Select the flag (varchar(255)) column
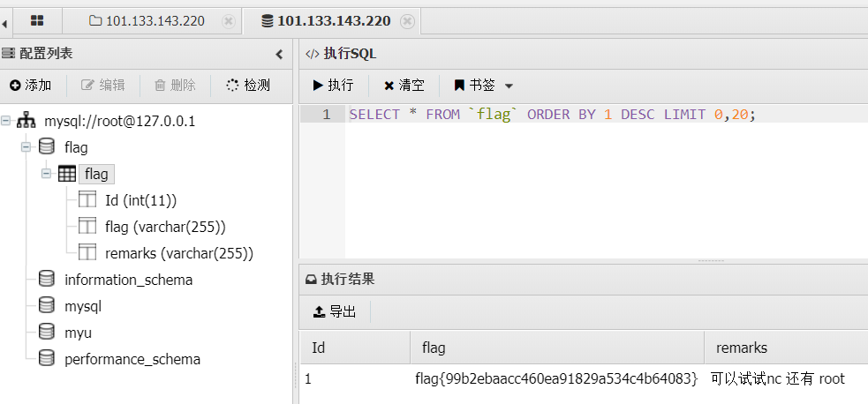868x404 pixels. (x=165, y=227)
